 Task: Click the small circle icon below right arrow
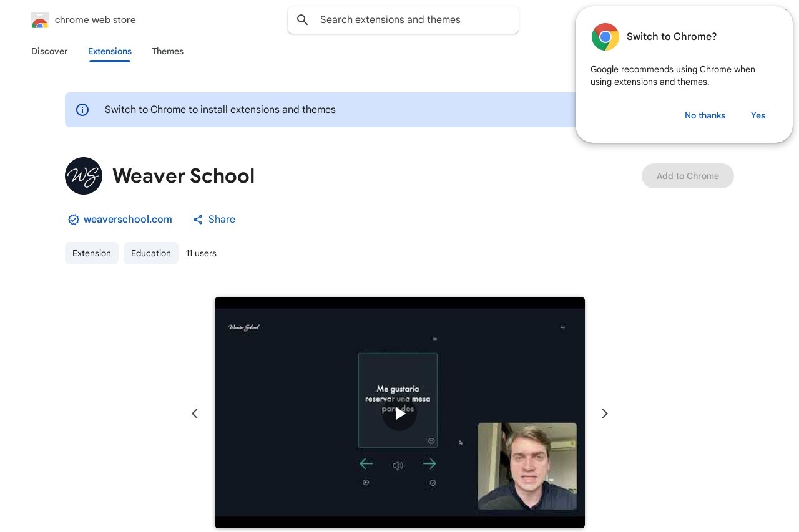433,483
